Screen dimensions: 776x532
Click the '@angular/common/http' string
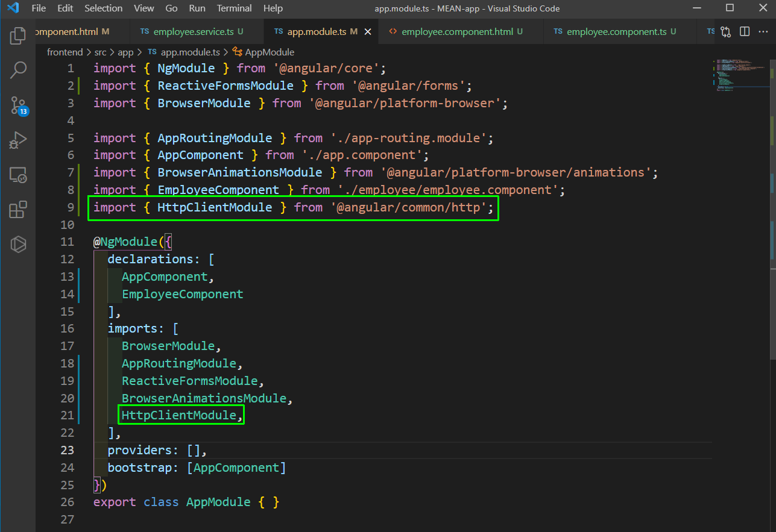coord(408,207)
